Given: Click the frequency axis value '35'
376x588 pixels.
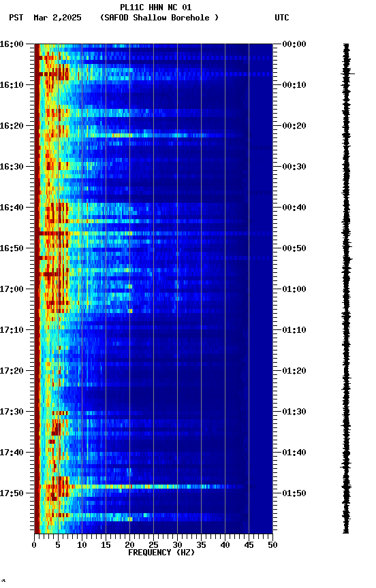Looking at the screenshot, I should [201, 545].
